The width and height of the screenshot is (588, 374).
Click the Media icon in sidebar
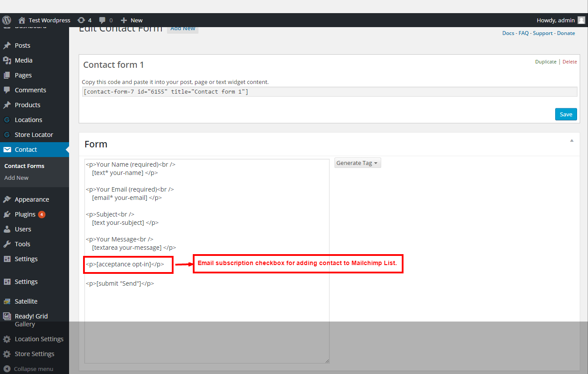[7, 60]
